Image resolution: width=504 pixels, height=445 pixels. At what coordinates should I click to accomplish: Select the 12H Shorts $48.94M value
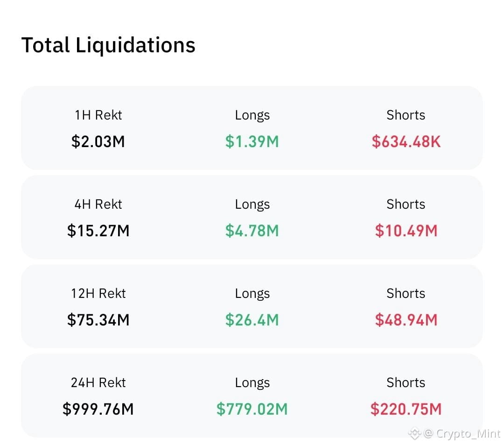406,319
